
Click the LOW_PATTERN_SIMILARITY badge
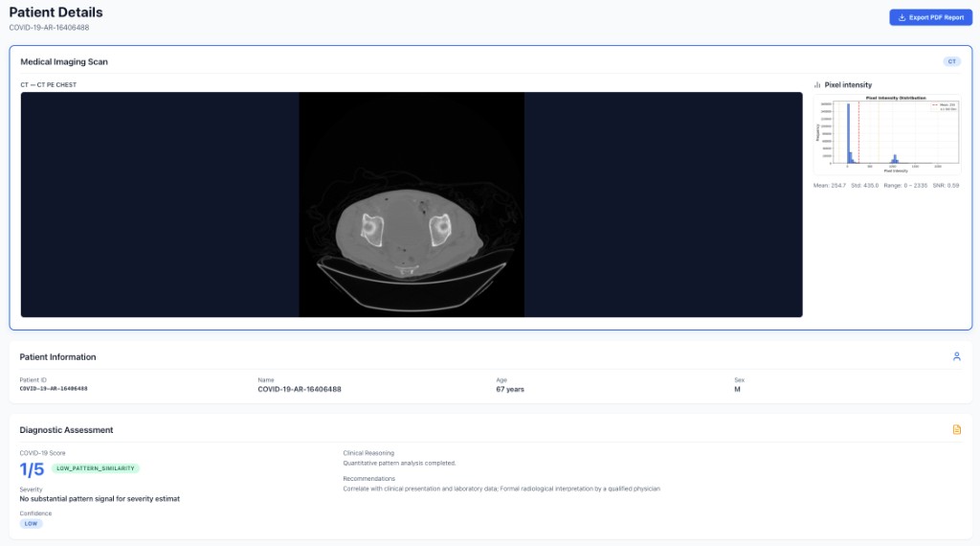(96, 468)
